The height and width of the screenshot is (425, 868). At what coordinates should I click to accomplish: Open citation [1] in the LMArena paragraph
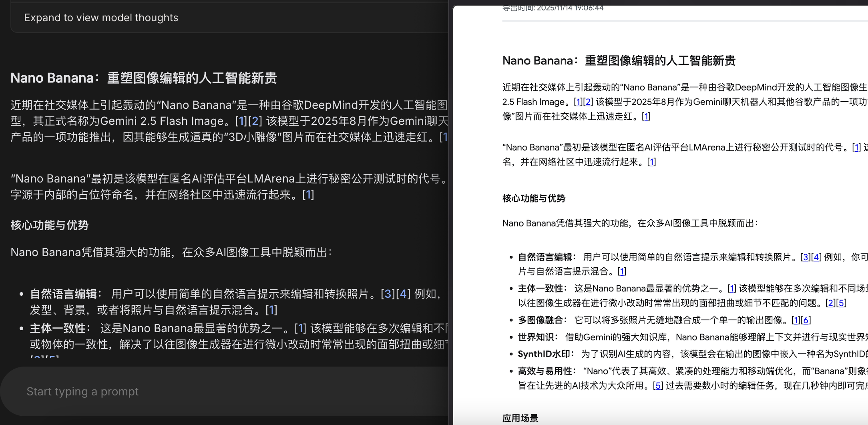308,195
